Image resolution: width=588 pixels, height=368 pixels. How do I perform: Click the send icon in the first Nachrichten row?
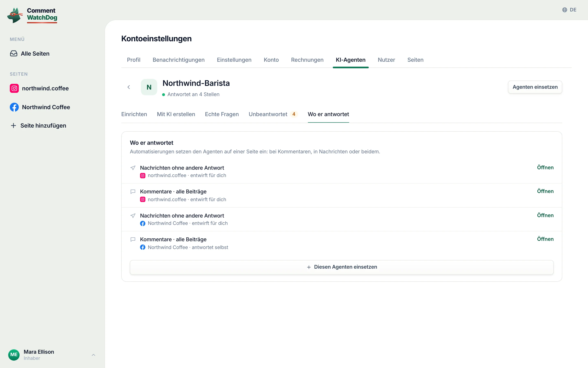pos(133,168)
